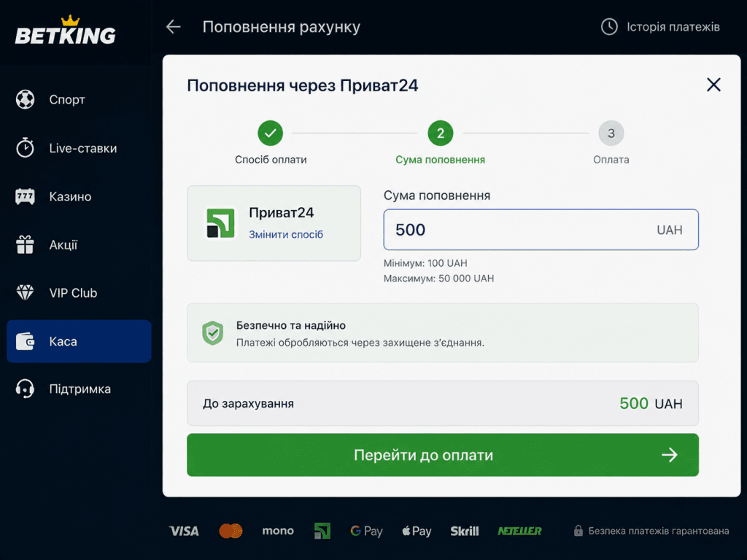Click the arrow icon on Перейти до оплати button
Image resolution: width=747 pixels, height=560 pixels.
[670, 455]
